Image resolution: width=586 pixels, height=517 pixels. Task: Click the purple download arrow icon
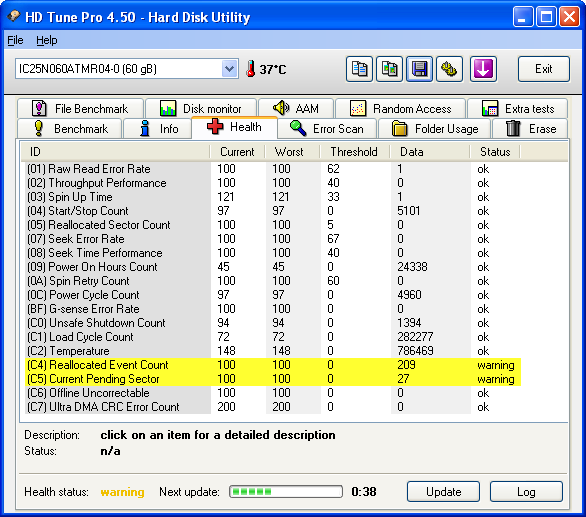coord(483,69)
